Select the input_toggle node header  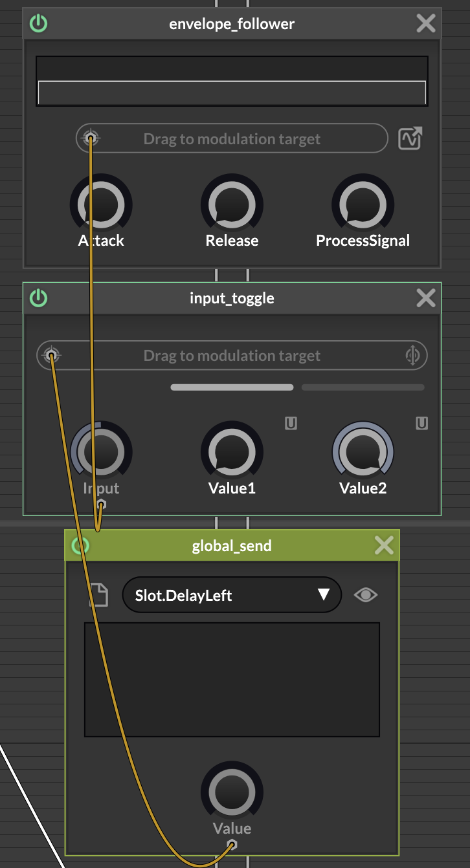[x=232, y=298]
